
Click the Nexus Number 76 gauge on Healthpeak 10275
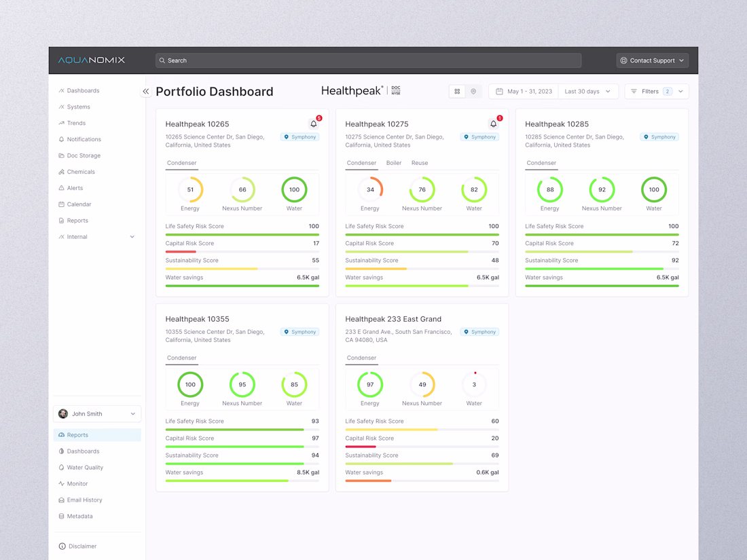point(422,189)
